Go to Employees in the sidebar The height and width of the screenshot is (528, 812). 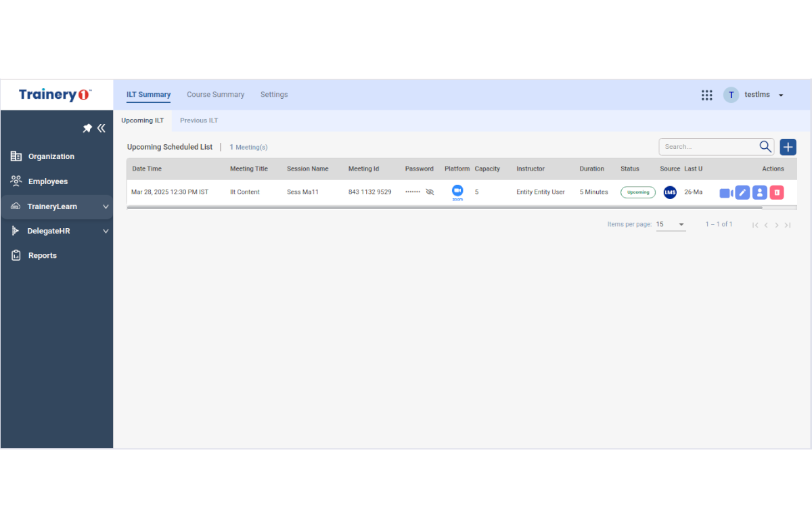[x=47, y=181]
